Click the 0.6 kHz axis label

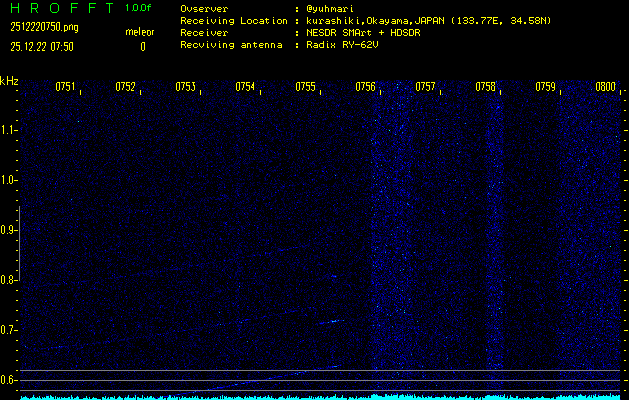(8, 380)
